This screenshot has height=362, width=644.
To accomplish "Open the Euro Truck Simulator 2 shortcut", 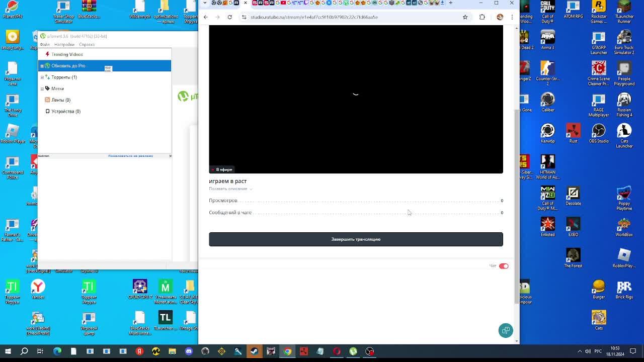I will coord(624,42).
